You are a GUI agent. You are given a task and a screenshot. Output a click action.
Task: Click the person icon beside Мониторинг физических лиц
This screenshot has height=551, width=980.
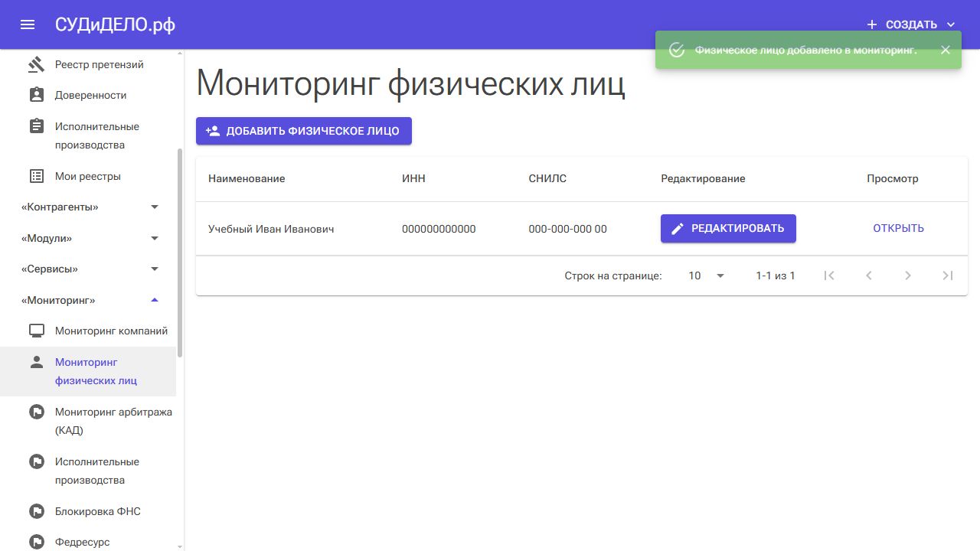(37, 362)
